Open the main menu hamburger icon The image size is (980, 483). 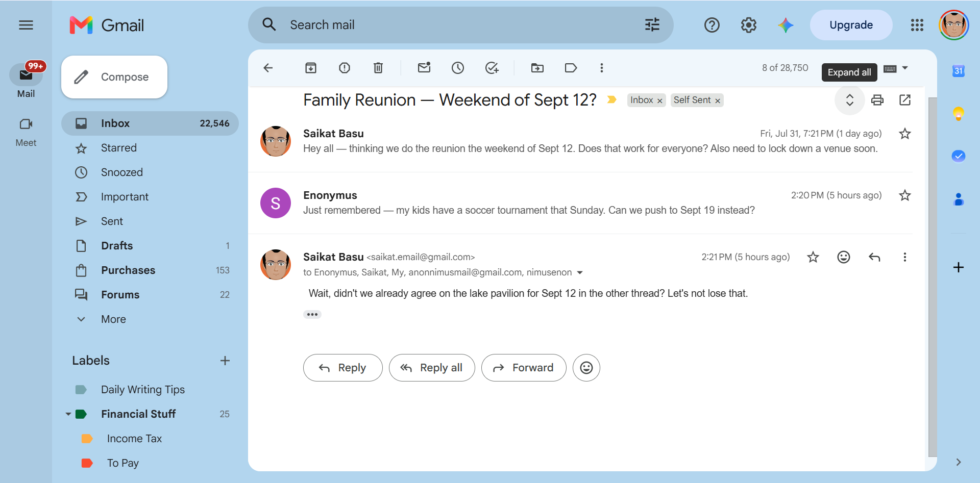pos(26,25)
